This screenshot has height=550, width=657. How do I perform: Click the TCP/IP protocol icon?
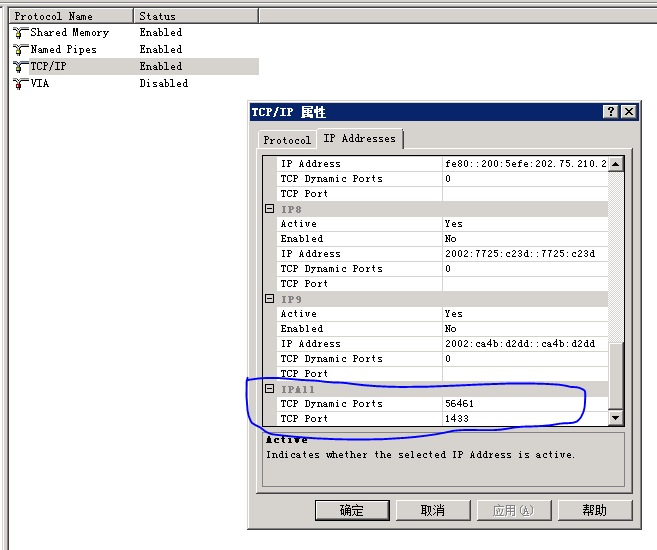[20, 67]
